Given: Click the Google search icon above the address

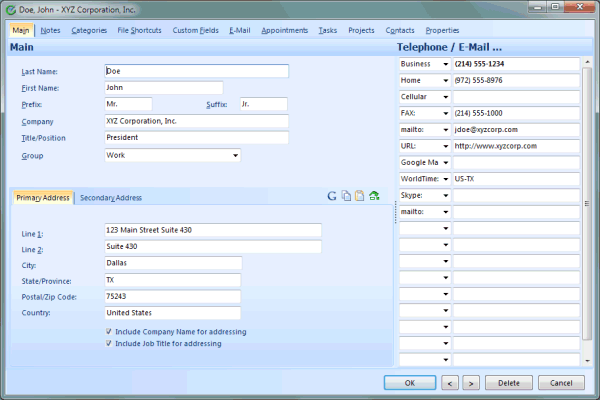Looking at the screenshot, I should point(332,196).
